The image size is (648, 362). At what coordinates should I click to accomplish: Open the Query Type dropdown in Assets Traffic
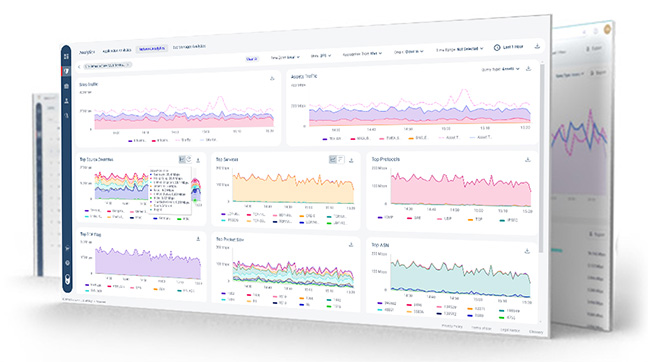pos(500,69)
